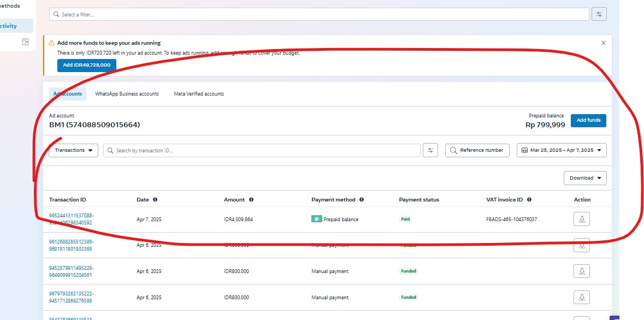This screenshot has height=320, width=644.
Task: Switch to Meta Verified accounts tab
Action: tap(199, 94)
